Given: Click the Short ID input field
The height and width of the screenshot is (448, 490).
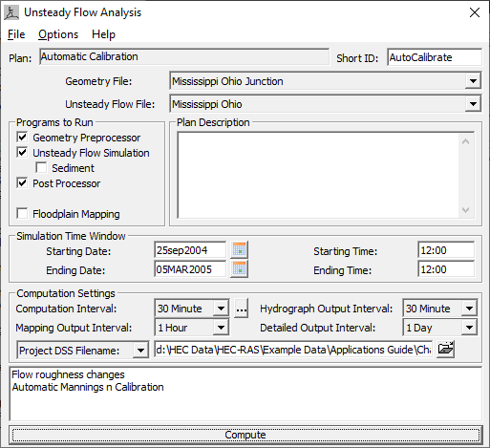Looking at the screenshot, I should click(x=435, y=57).
